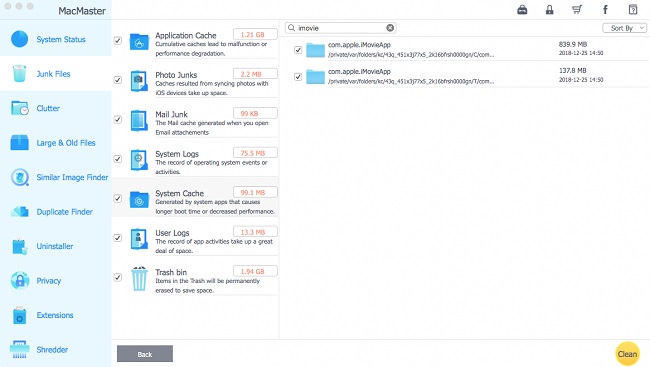This screenshot has width=650, height=367.
Task: Open the shopping cart icon
Action: (577, 10)
